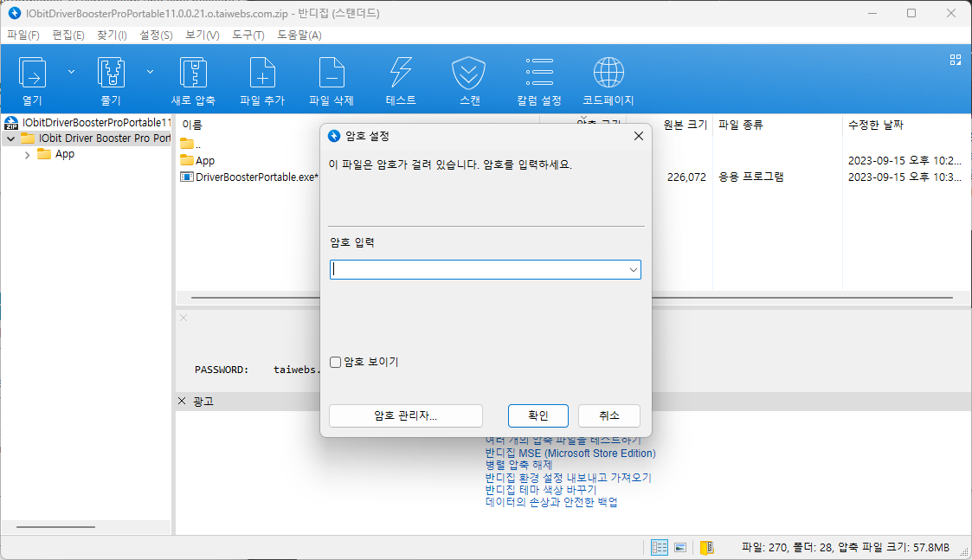The width and height of the screenshot is (972, 560).
Task: Click the yellow archive icon in status bar
Action: [706, 548]
